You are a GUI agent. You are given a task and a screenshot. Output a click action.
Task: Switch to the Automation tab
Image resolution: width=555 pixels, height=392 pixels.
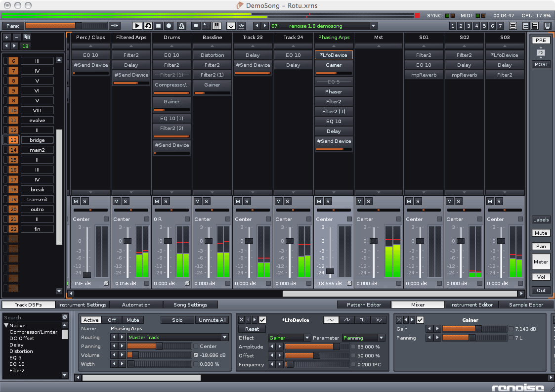[x=136, y=305]
